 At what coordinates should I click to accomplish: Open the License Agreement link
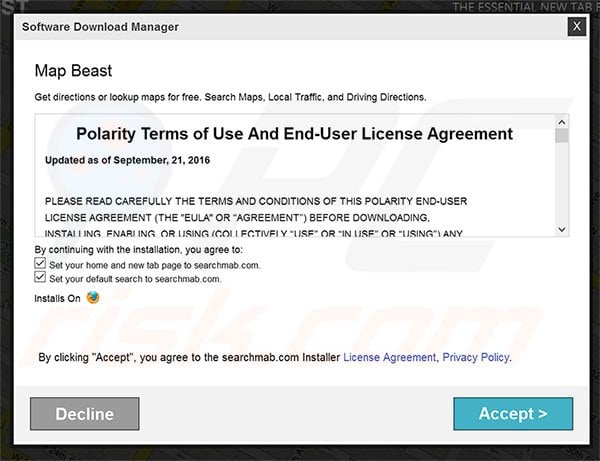389,357
